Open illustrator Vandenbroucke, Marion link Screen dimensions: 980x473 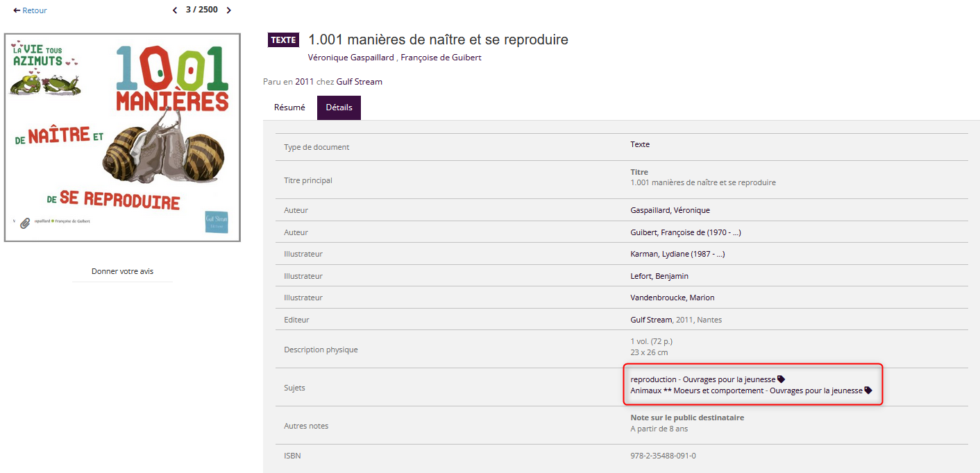point(672,298)
